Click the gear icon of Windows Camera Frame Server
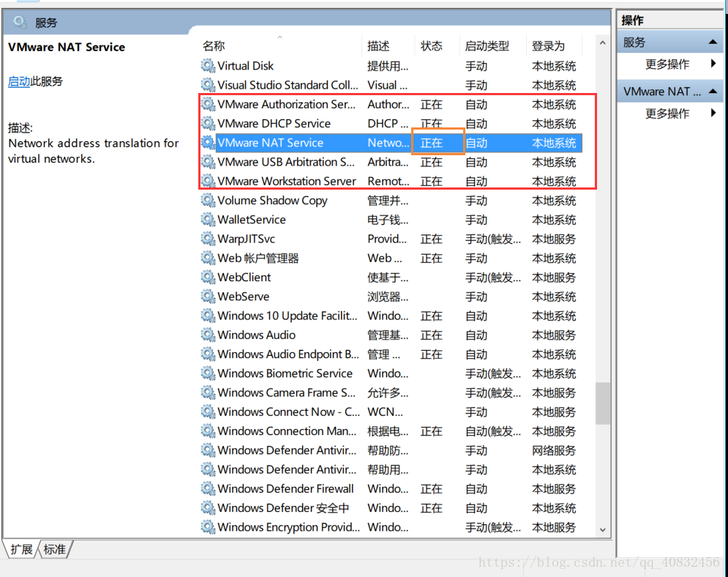The image size is (728, 577). [x=208, y=392]
